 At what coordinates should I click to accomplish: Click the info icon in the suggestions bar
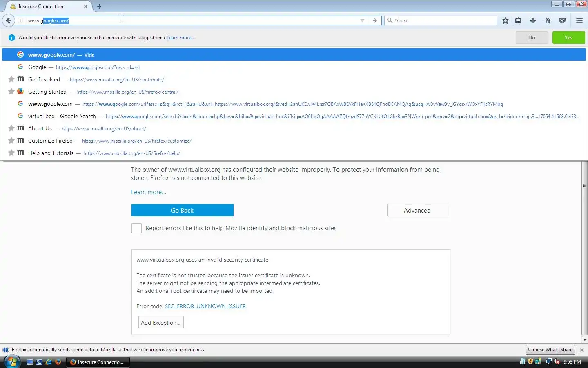11,38
